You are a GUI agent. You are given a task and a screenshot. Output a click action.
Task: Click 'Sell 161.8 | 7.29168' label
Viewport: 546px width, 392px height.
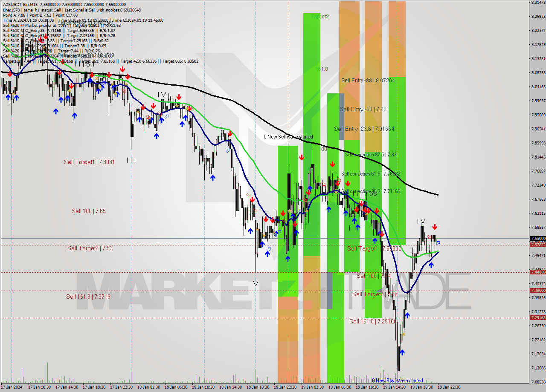pos(373,321)
